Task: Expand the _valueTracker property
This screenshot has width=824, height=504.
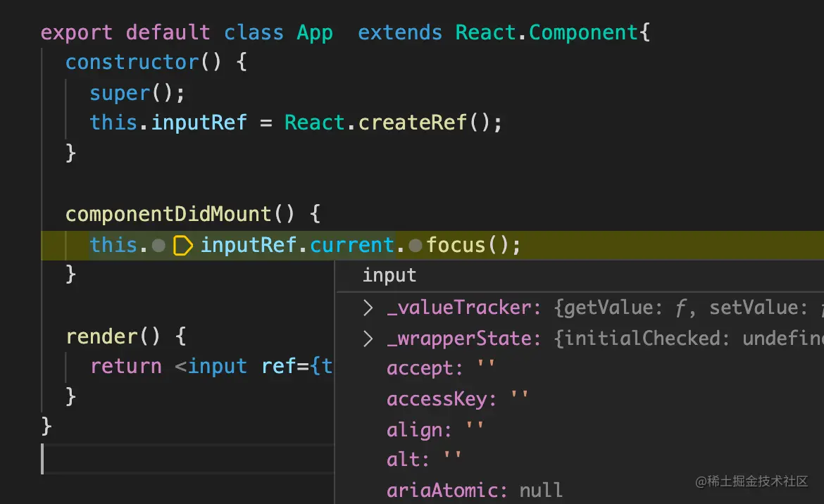Action: coord(368,308)
